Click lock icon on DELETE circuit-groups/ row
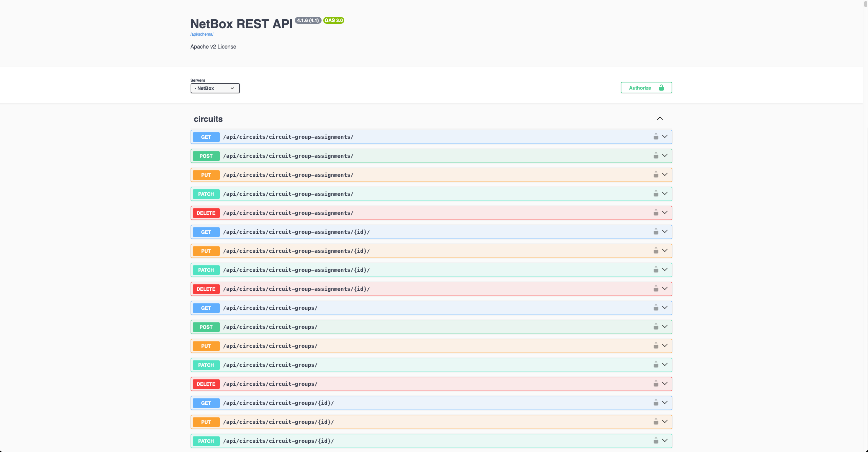The image size is (868, 452). (x=656, y=384)
